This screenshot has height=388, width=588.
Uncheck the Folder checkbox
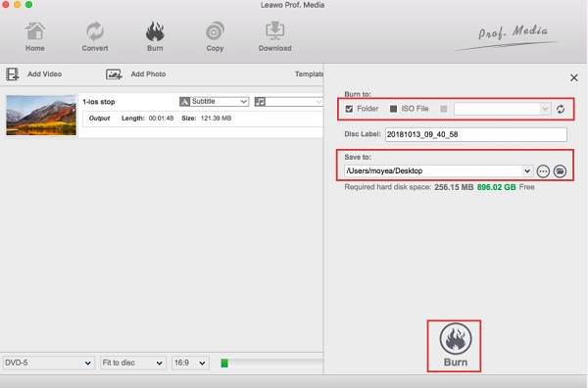(349, 109)
